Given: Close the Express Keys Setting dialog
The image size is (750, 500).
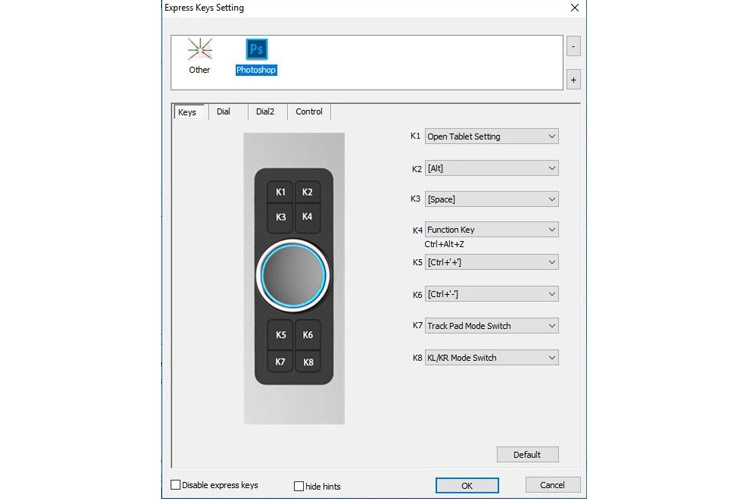Looking at the screenshot, I should pyautogui.click(x=575, y=8).
